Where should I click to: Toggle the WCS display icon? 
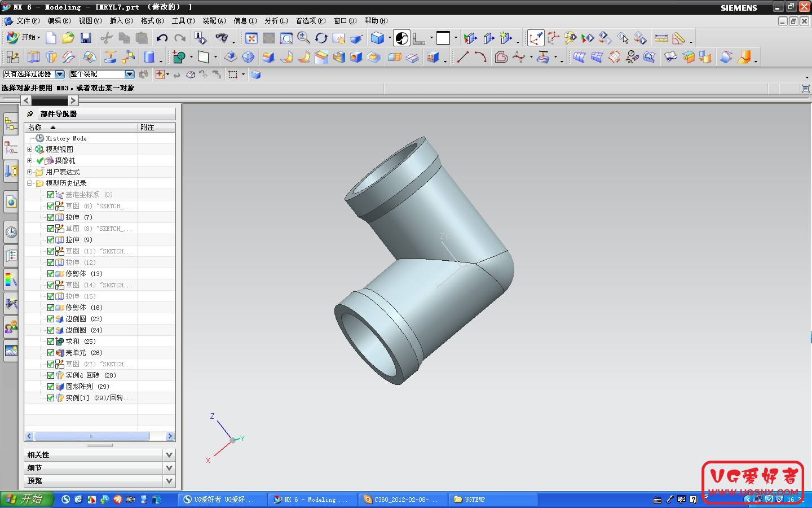click(x=536, y=38)
